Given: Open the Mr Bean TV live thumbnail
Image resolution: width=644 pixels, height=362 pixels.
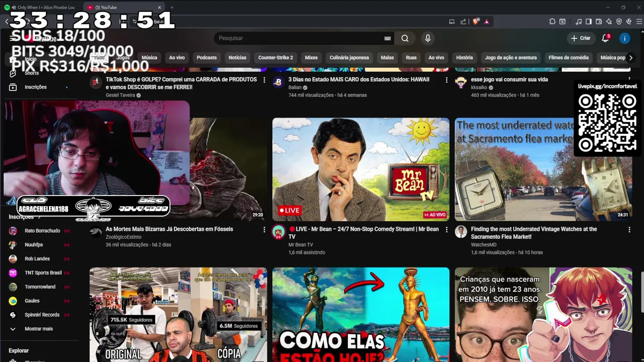Looking at the screenshot, I should [x=361, y=169].
